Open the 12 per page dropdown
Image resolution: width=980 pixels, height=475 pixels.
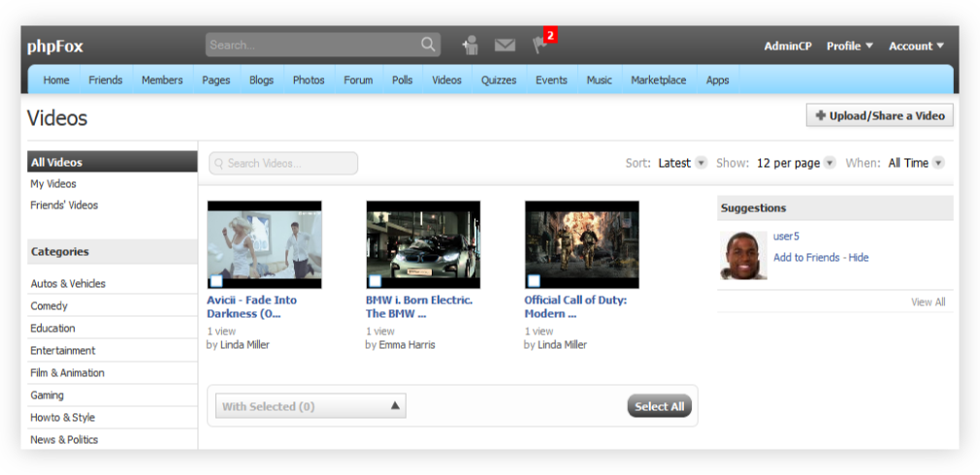coord(796,163)
